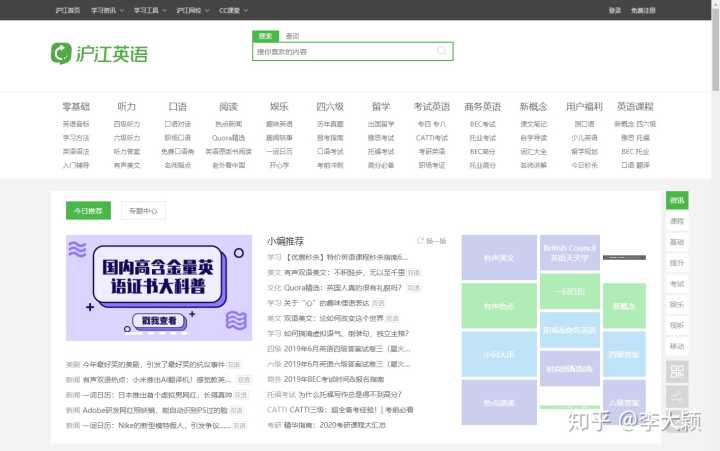Click the 登录 link in top bar
This screenshot has height=451, width=720.
pyautogui.click(x=614, y=10)
